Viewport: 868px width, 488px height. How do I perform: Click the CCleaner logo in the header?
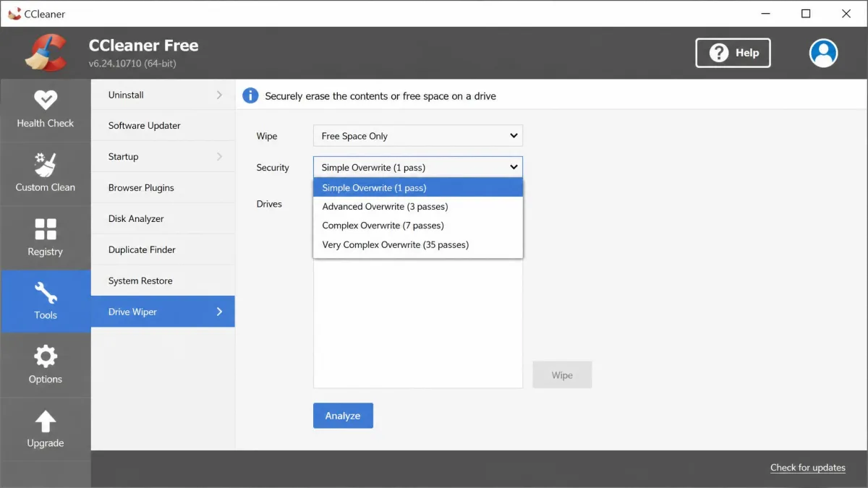tap(45, 53)
